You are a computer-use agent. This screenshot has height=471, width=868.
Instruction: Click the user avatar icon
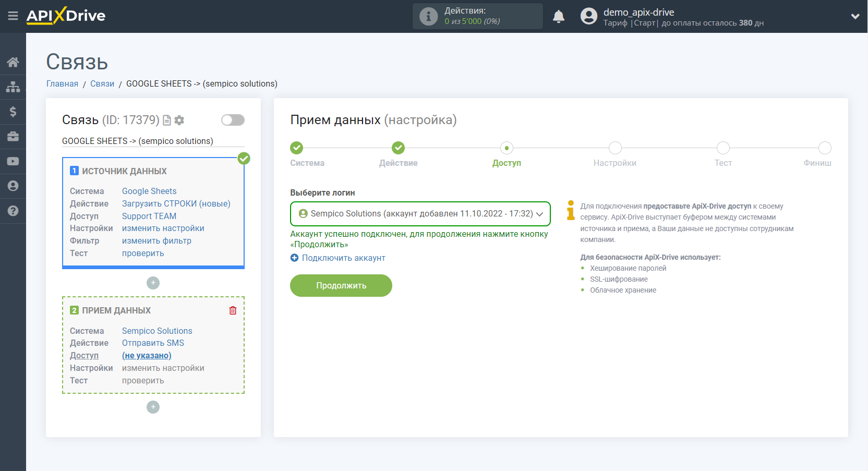tap(588, 16)
